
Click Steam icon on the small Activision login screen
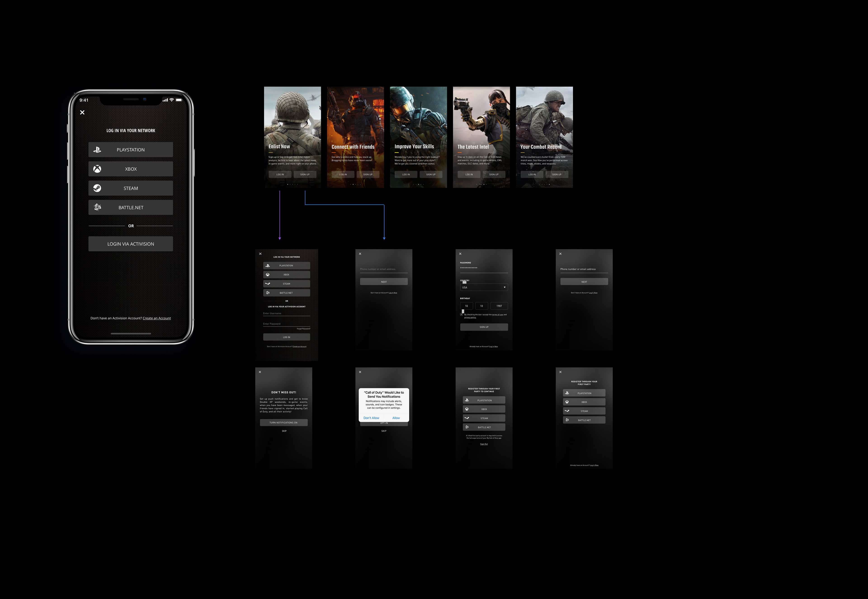(268, 284)
